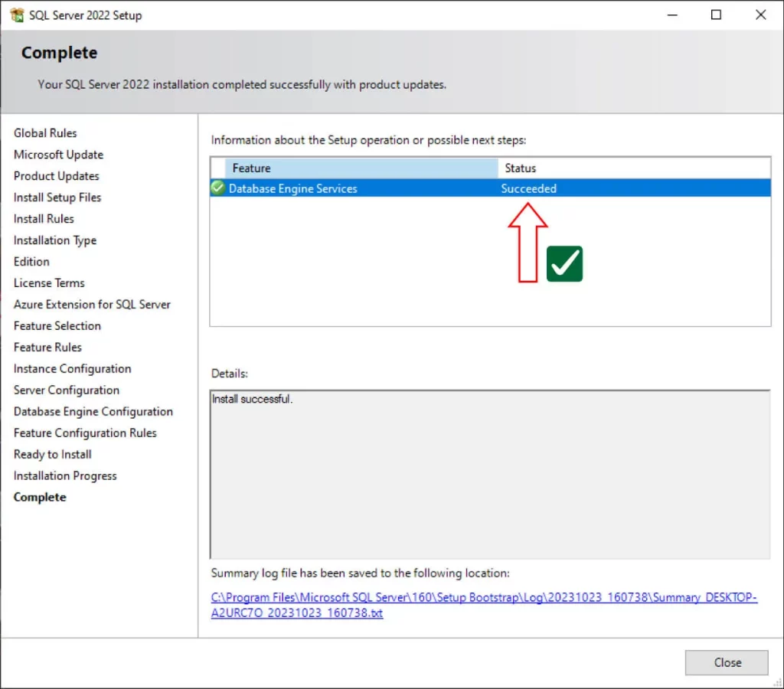Select the Microsoft Update step
784x689 pixels.
(x=59, y=154)
